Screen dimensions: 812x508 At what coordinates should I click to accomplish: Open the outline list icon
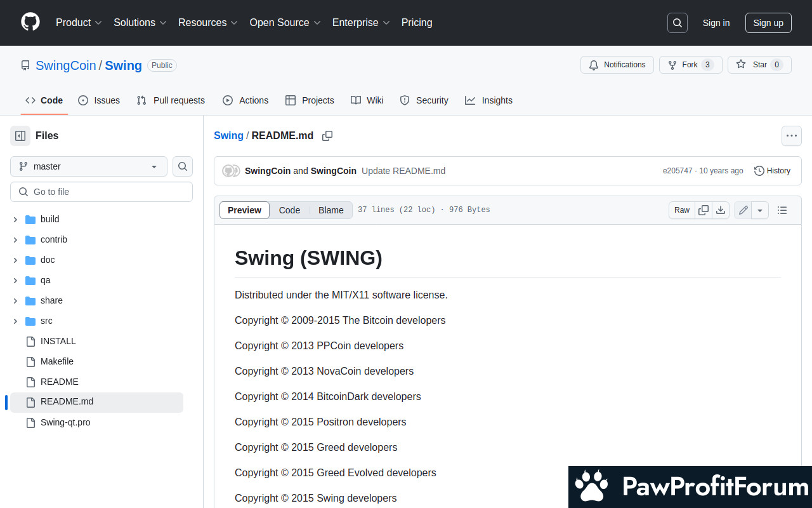point(782,210)
